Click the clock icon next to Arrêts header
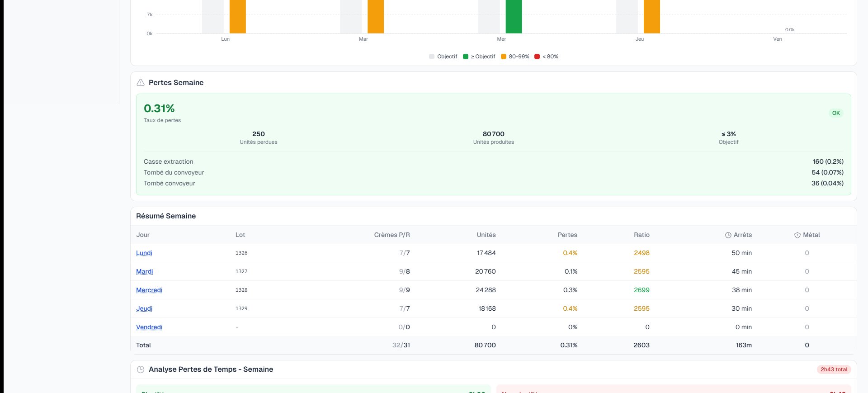 (728, 235)
